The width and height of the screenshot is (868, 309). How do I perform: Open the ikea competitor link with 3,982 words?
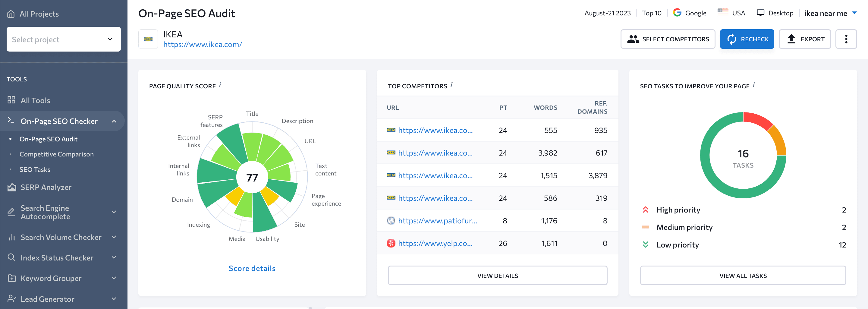tap(435, 153)
